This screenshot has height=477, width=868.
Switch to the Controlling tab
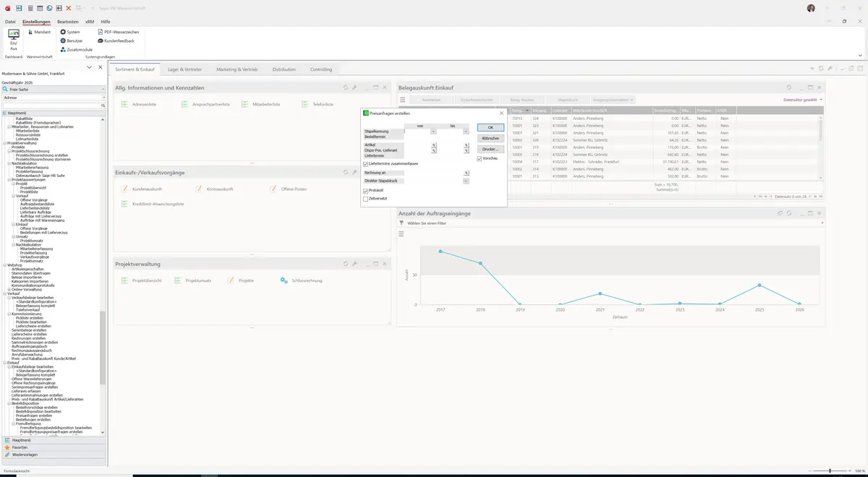tap(321, 69)
